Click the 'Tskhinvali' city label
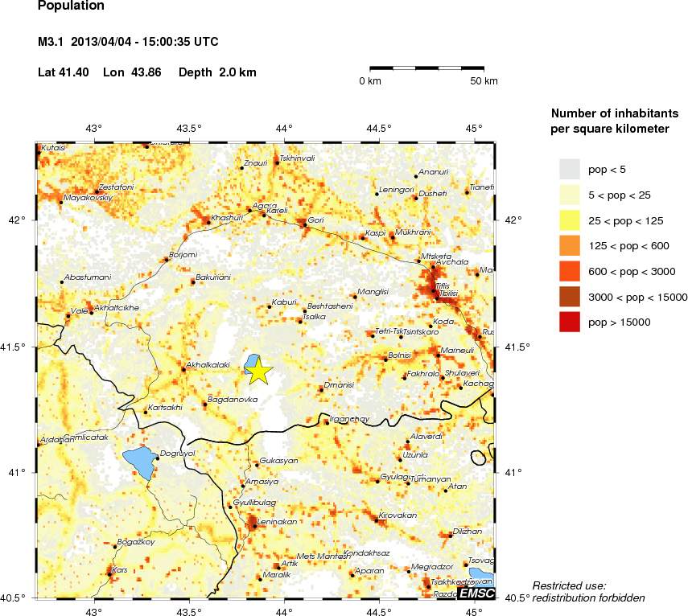 click(297, 158)
